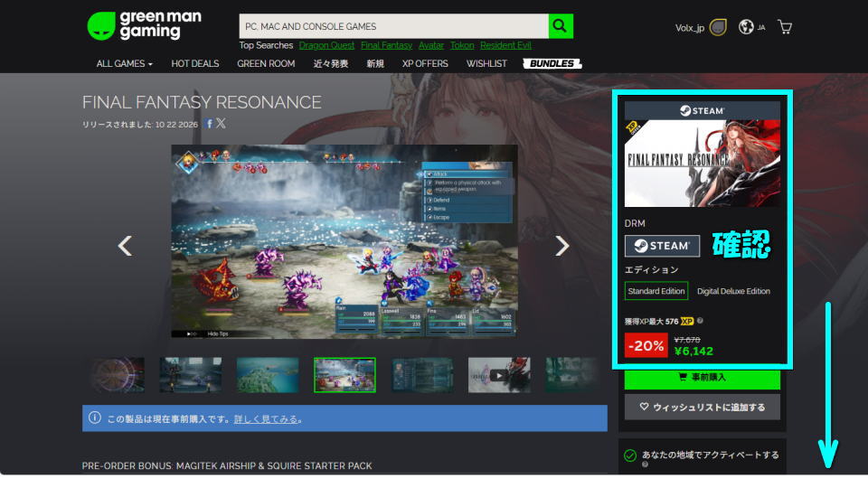The image size is (868, 488).
Task: Open the 近々発表 menu item
Action: [x=331, y=63]
